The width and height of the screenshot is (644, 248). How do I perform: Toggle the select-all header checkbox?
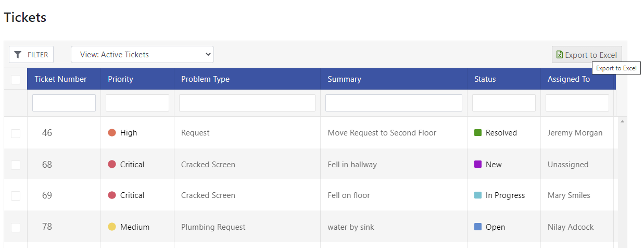pos(16,79)
